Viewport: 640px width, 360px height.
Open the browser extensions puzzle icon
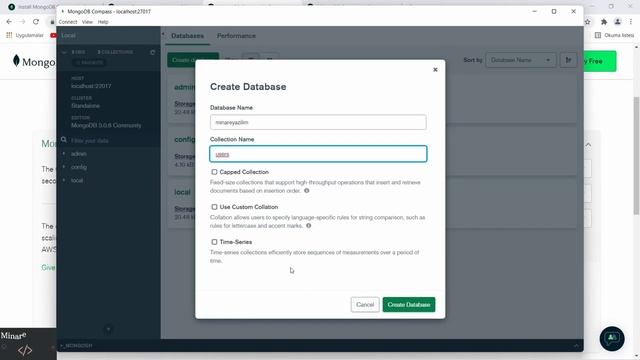[604, 22]
